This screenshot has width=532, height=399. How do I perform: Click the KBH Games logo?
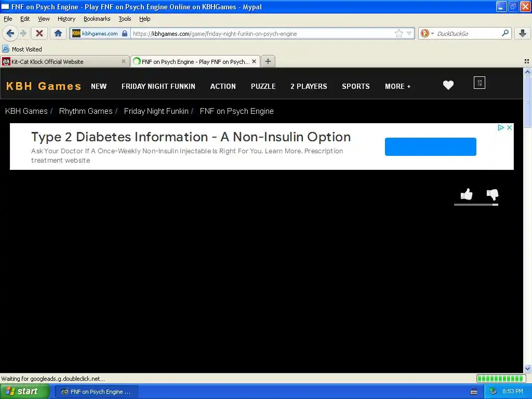(44, 86)
